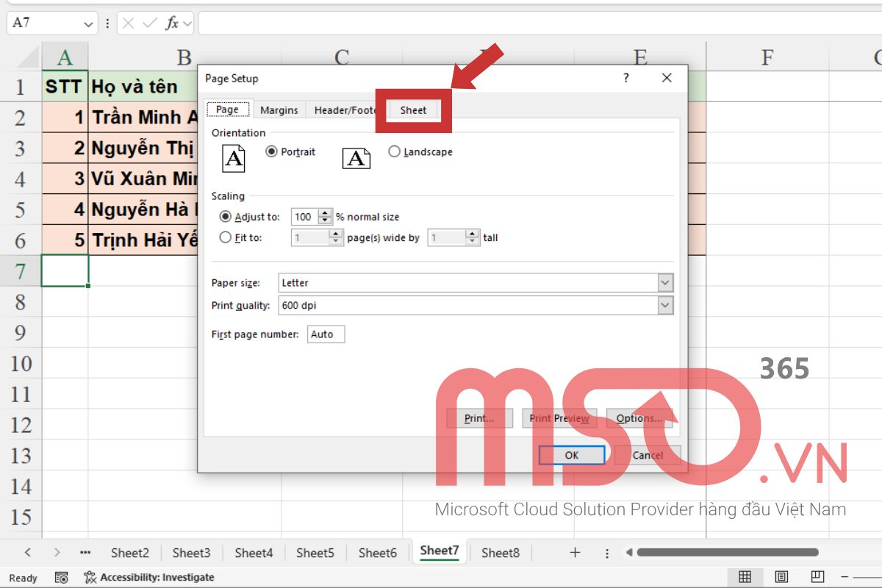Select the Fit to scaling option
Image resolution: width=882 pixels, height=588 pixels.
[x=241, y=237]
